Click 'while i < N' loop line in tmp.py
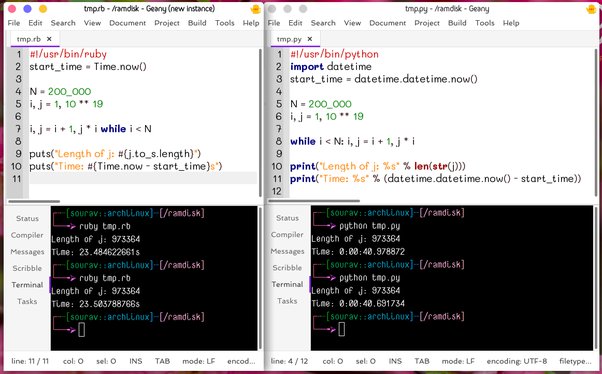 (x=352, y=141)
